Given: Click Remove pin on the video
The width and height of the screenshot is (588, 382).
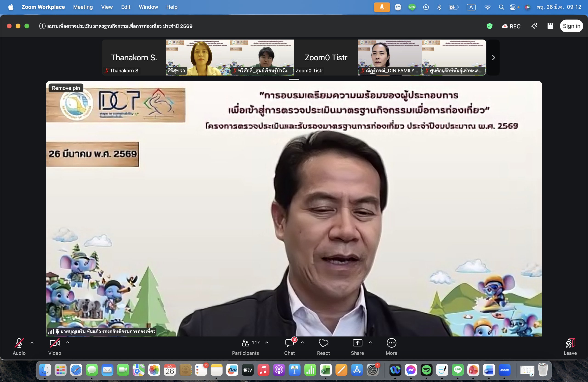Looking at the screenshot, I should pos(66,88).
